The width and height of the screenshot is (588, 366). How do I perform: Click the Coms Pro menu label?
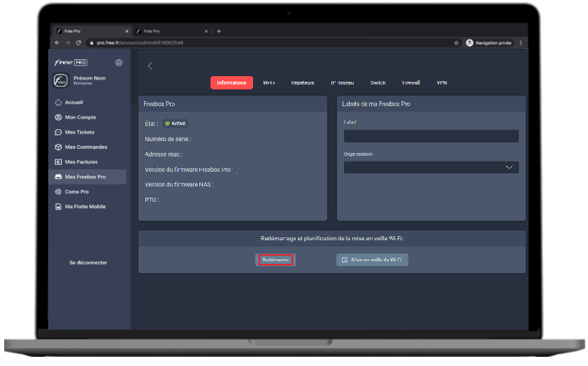click(77, 192)
